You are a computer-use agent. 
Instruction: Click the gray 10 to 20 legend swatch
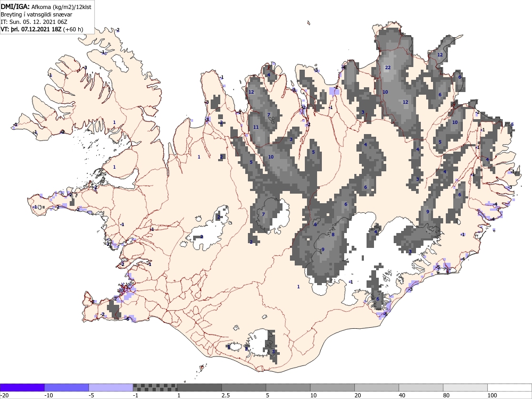click(332, 387)
